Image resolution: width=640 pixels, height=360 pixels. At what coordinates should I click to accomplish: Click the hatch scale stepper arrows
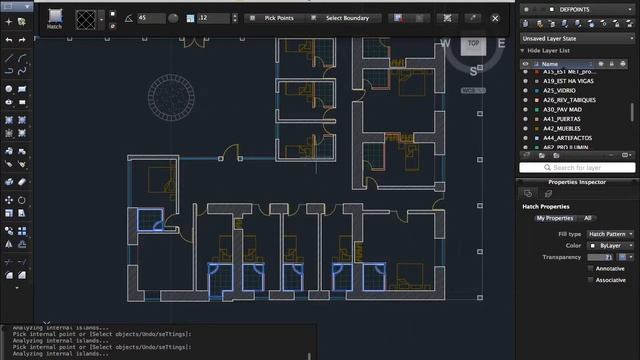tap(235, 18)
